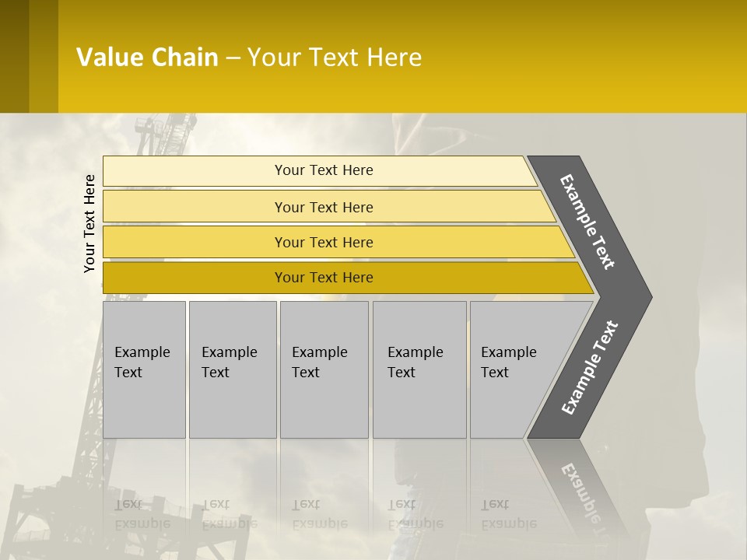The height and width of the screenshot is (560, 747).
Task: Select the darkest gold "Your Text Here" bar
Action: 323,278
